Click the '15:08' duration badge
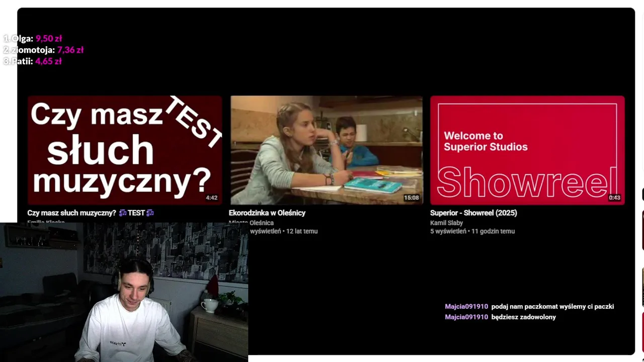 point(411,198)
